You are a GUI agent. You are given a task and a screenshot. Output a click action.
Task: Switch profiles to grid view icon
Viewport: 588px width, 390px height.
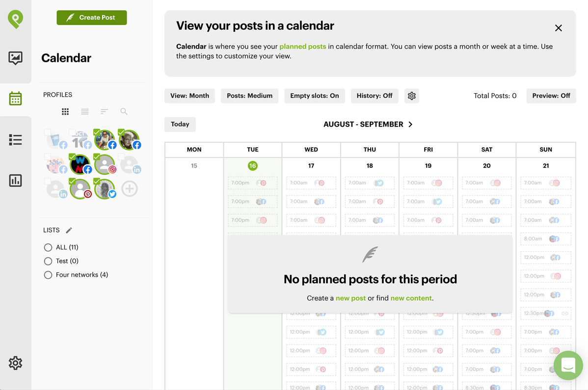click(x=65, y=111)
